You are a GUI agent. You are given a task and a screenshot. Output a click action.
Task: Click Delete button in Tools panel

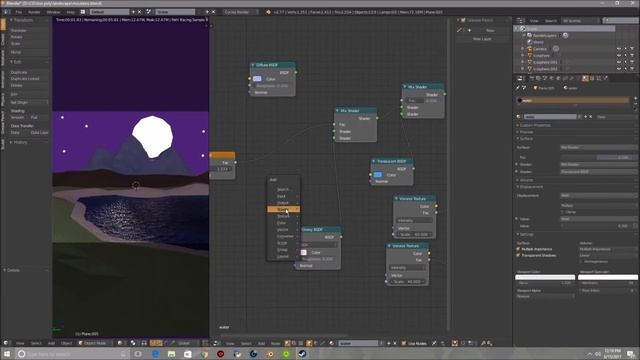(28, 85)
